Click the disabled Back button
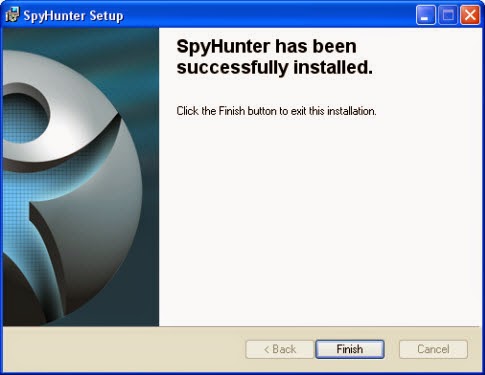The height and width of the screenshot is (375, 485). [x=280, y=349]
